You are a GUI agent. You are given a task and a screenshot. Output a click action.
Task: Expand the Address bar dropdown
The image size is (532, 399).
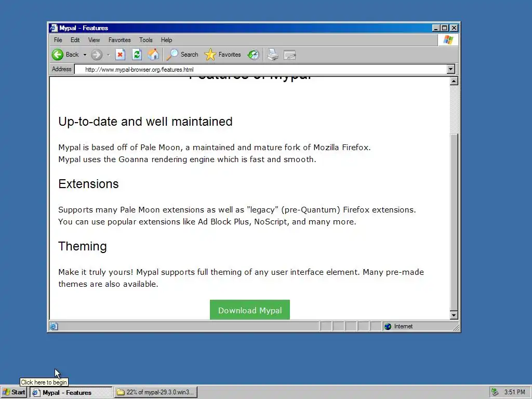[450, 69]
